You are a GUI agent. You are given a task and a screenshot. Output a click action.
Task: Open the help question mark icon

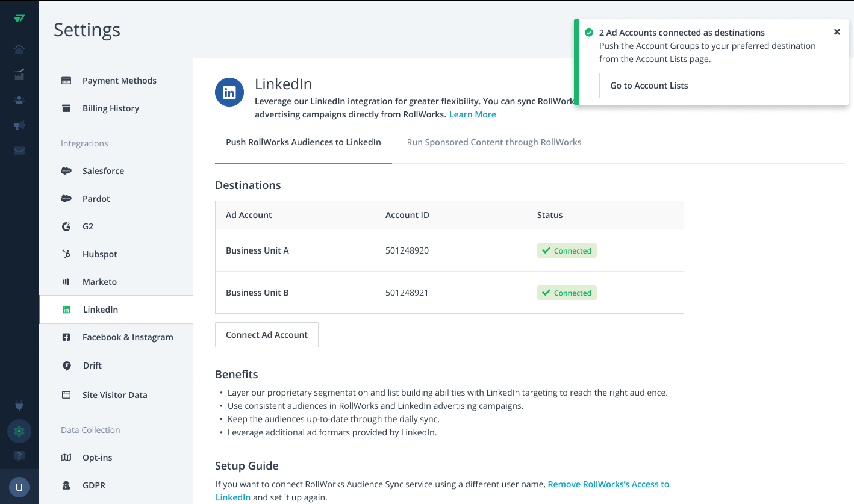[x=19, y=456]
